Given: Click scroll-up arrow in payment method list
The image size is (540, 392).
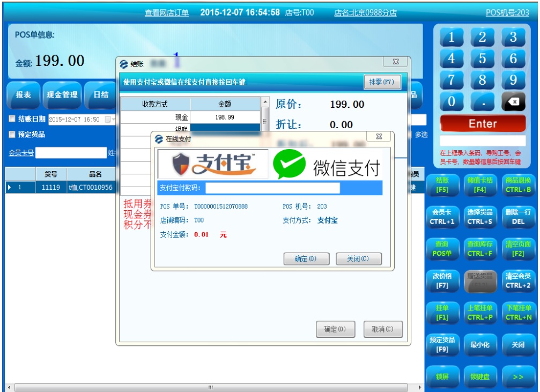Looking at the screenshot, I should 265,102.
